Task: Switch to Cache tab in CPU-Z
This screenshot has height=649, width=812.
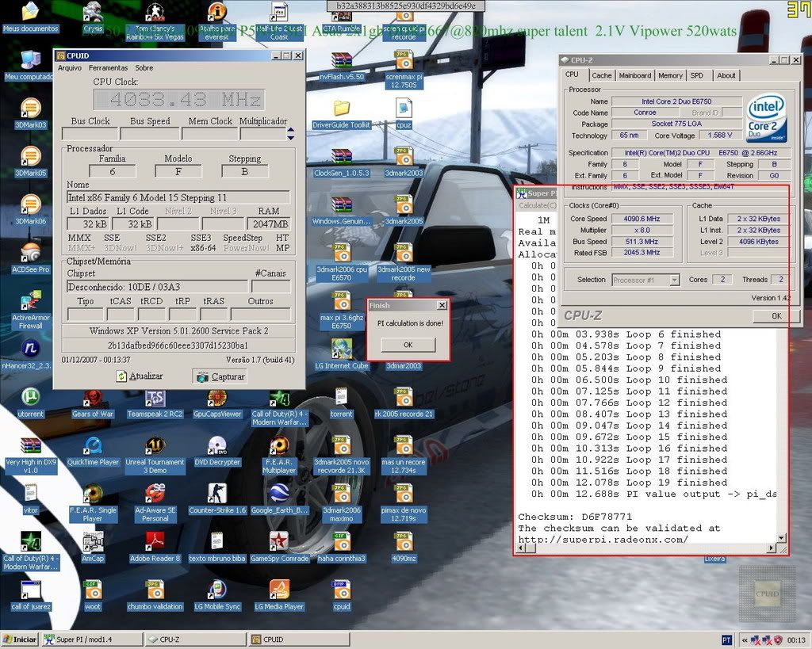Action: [x=602, y=75]
